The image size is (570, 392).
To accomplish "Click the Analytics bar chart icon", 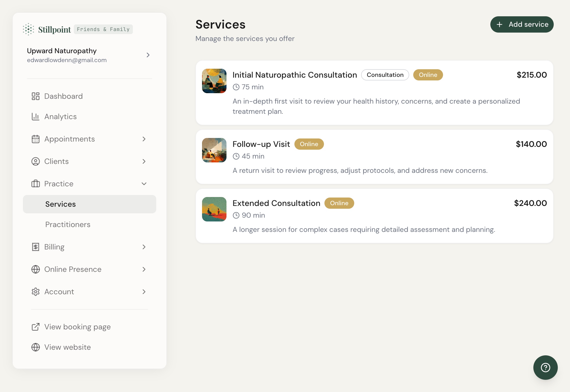I will (36, 117).
